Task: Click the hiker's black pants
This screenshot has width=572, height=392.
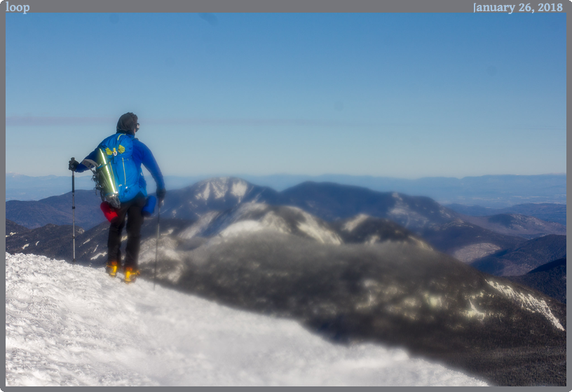Action: [125, 231]
